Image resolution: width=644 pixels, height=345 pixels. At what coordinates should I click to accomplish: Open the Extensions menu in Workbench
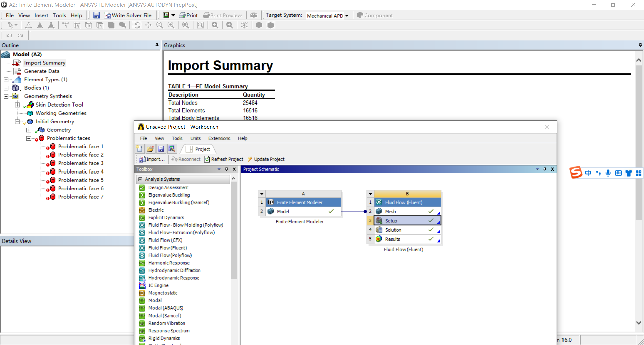coord(219,138)
